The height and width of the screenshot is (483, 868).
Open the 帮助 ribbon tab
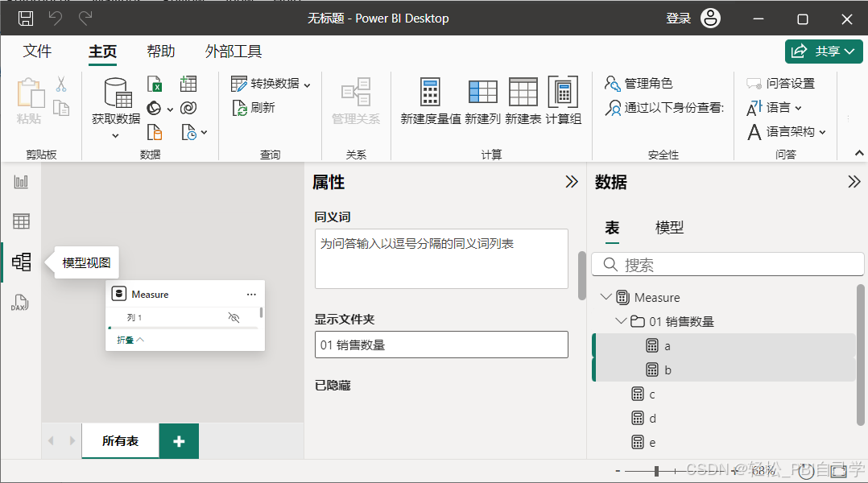coord(160,52)
